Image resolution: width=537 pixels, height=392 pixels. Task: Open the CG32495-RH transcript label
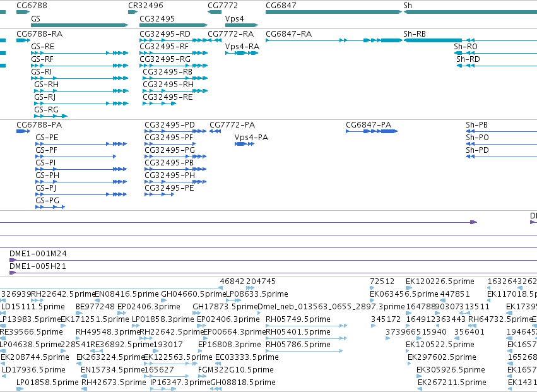(x=168, y=85)
